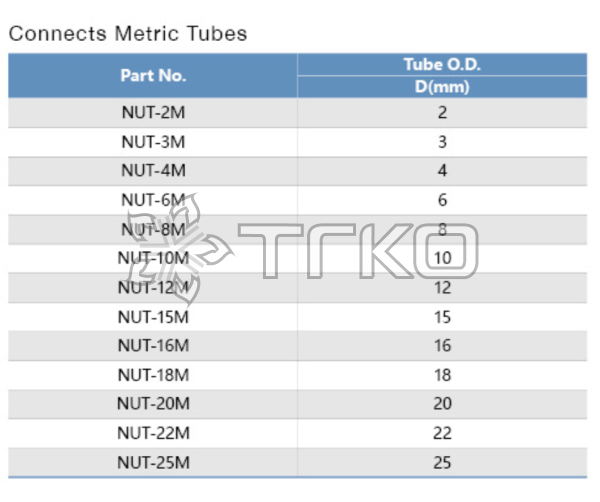Select the NUT-3M part number cell
The height and width of the screenshot is (502, 600).
point(153,142)
